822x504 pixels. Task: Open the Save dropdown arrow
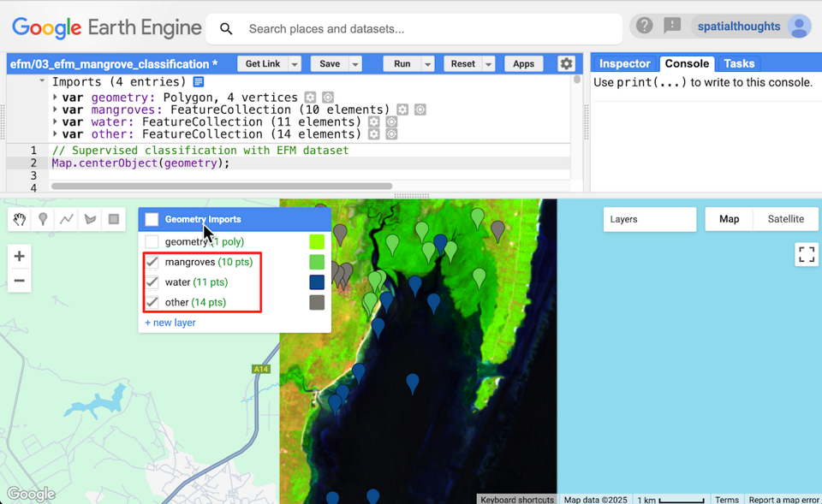coord(355,64)
